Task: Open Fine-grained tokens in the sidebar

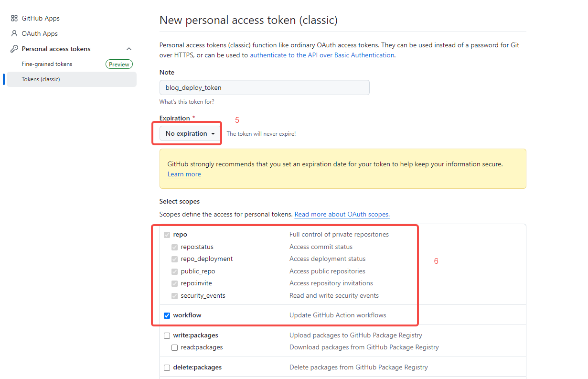Action: coord(47,64)
